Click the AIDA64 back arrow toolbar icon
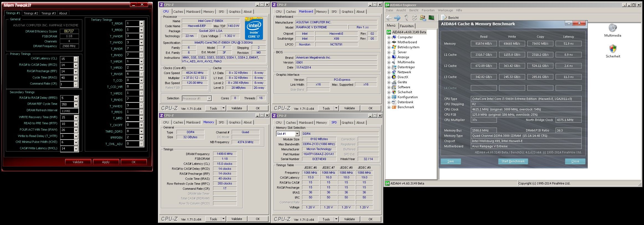The width and height of the screenshot is (644, 225). [x=389, y=18]
